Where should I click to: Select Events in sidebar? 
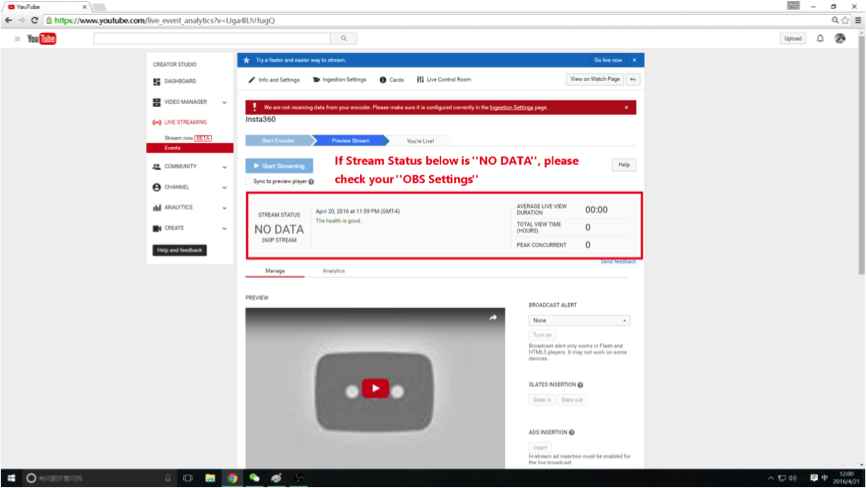click(189, 148)
